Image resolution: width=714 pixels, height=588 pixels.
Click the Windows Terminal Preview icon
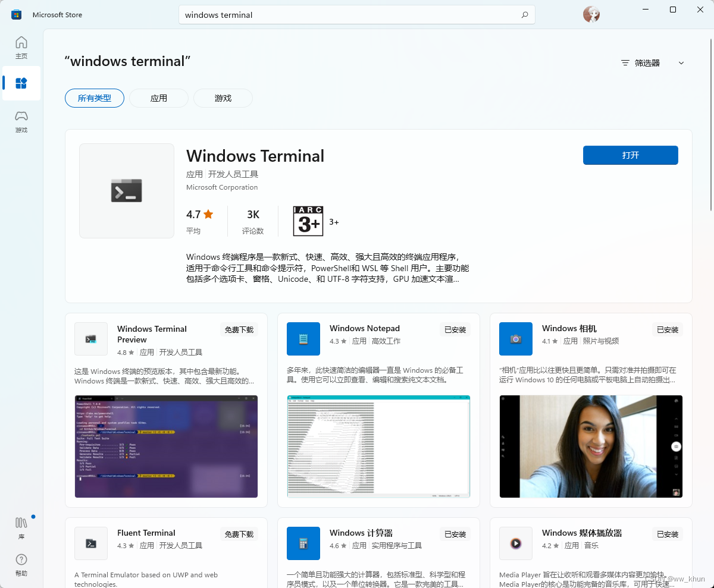tap(91, 339)
